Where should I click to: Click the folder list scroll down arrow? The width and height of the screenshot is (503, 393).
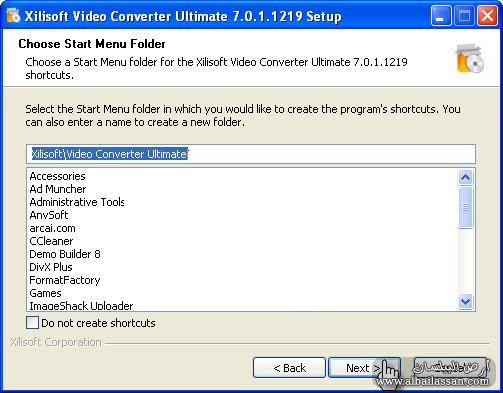pos(465,301)
